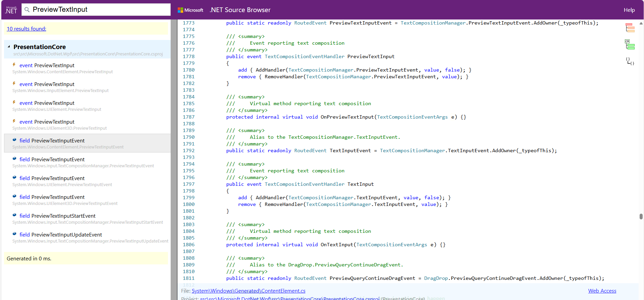Collapse the PresentationCore results group
644x300 pixels.
click(x=9, y=47)
